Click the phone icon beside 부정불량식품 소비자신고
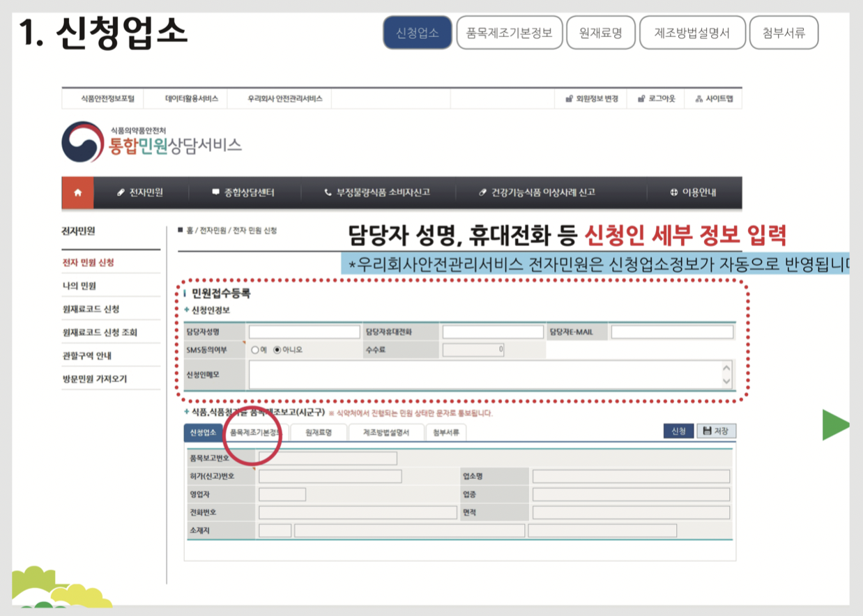Viewport: 863px width, 616px height. point(328,192)
